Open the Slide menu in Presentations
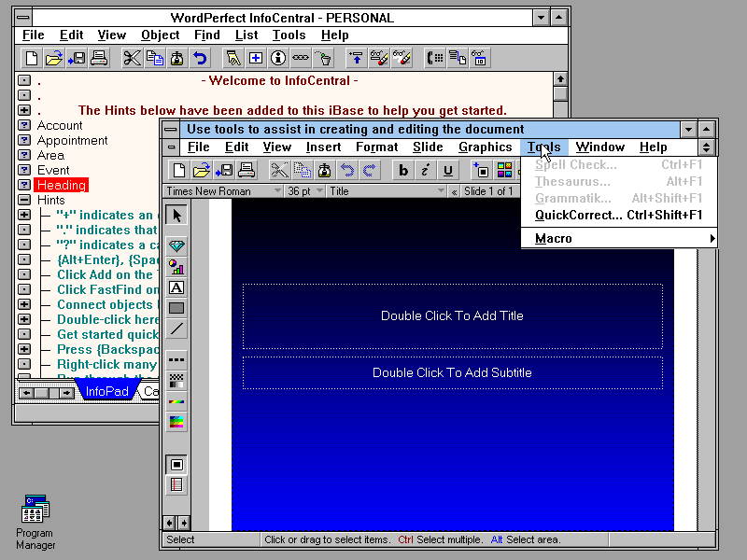 [x=428, y=147]
